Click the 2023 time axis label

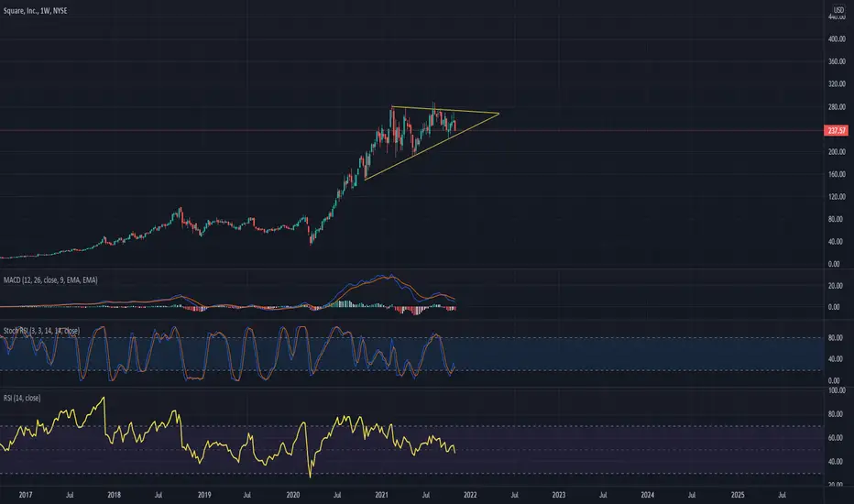[559, 495]
